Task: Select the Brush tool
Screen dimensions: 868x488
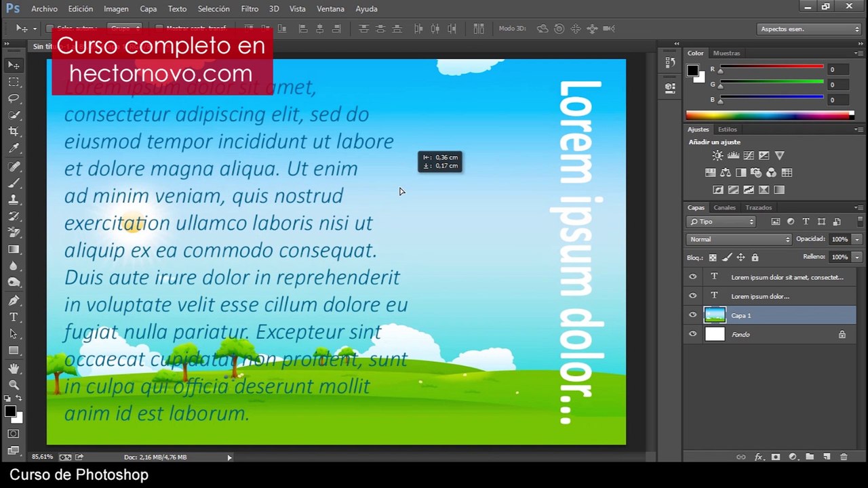Action: pyautogui.click(x=14, y=183)
